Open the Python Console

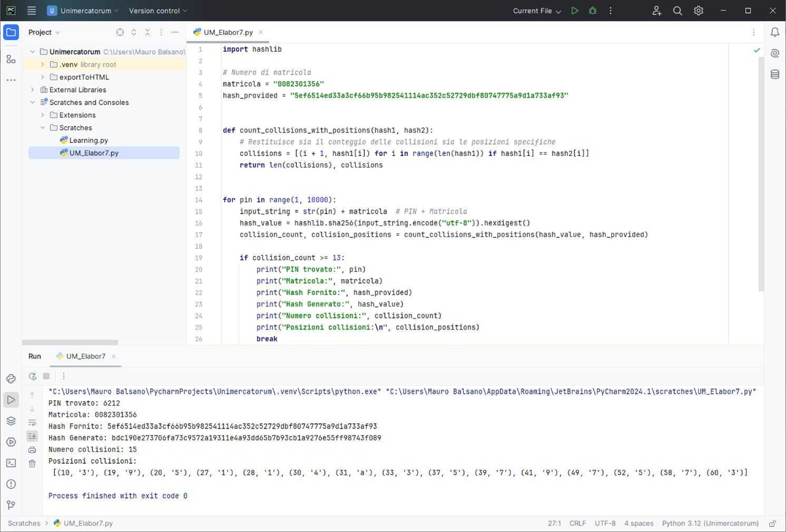(10, 377)
